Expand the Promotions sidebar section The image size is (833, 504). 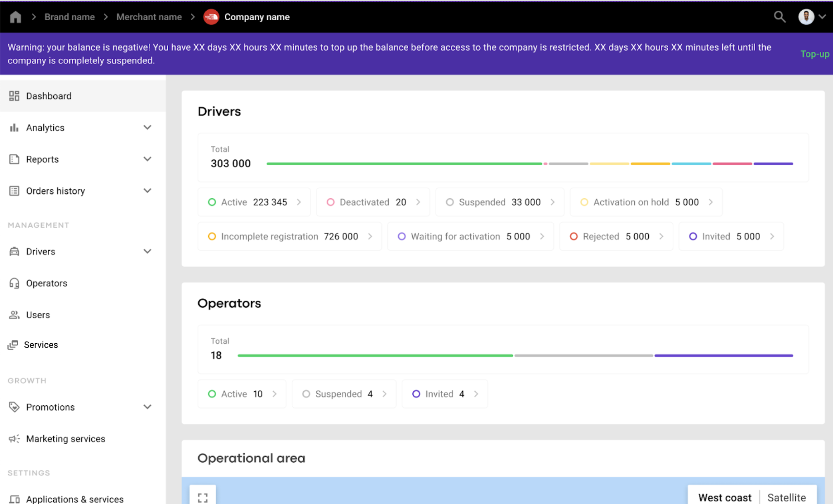coord(147,407)
